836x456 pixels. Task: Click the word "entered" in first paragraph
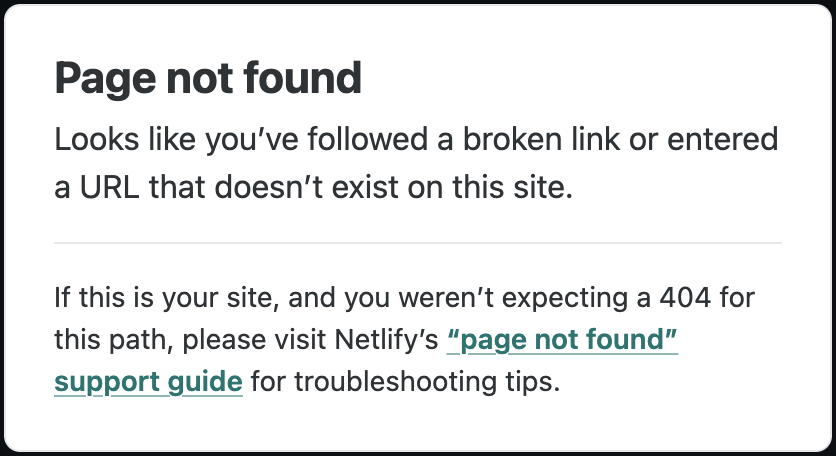(722, 140)
